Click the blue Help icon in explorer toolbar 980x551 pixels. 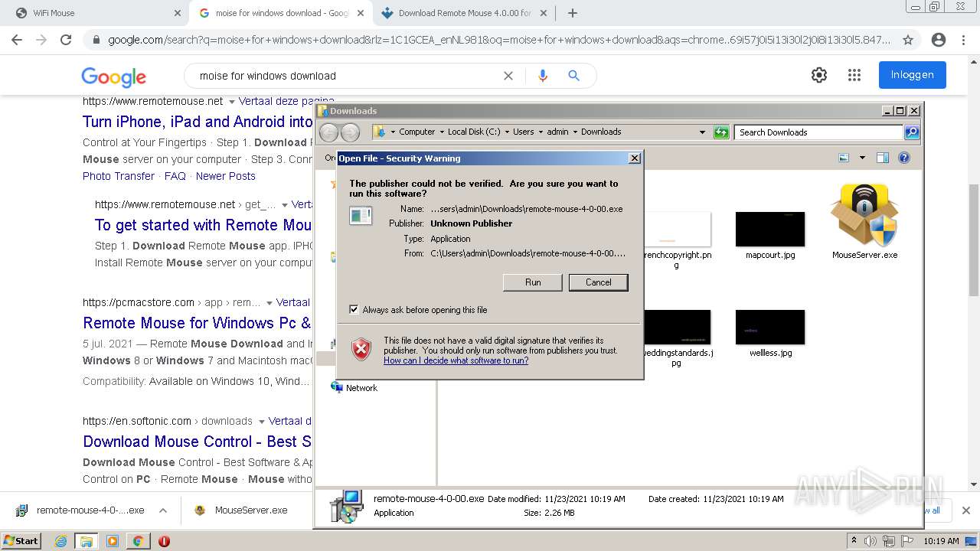(904, 158)
